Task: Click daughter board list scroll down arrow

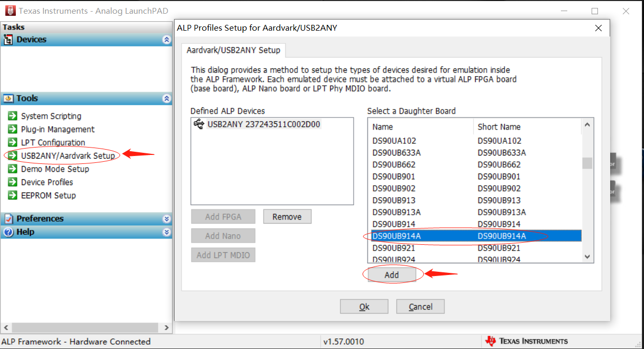Action: [587, 256]
